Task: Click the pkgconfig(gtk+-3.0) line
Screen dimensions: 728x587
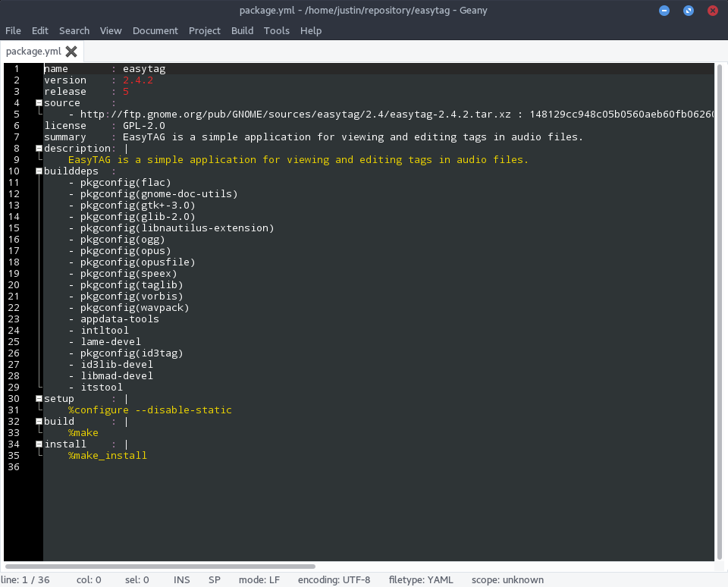Action: coord(137,206)
